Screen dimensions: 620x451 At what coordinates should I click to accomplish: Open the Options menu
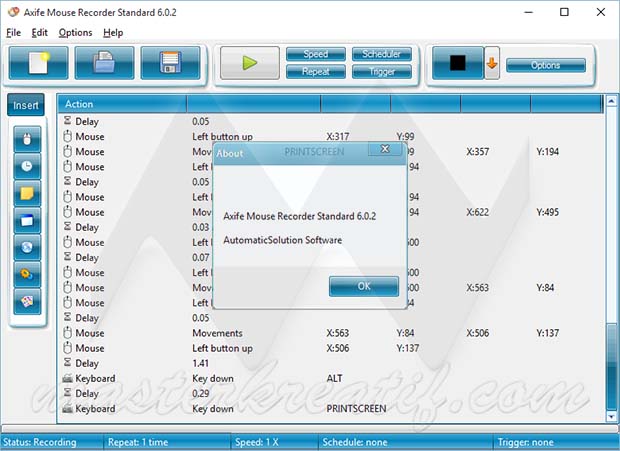click(x=76, y=33)
